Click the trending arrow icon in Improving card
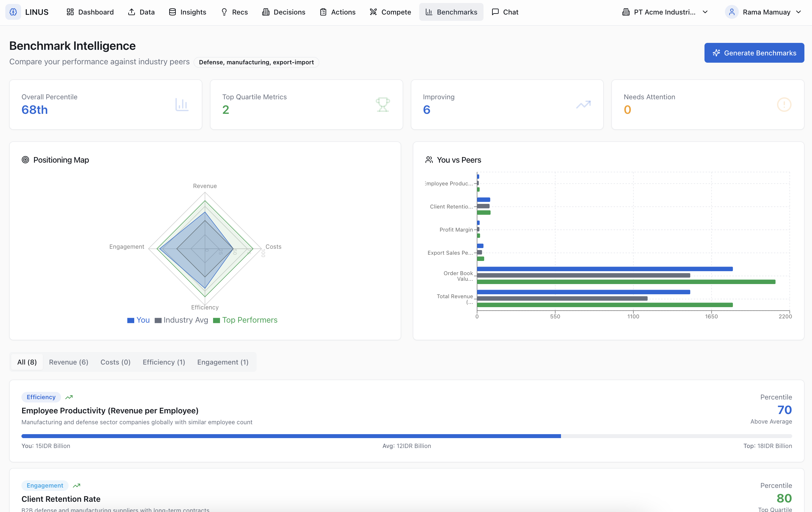 pyautogui.click(x=583, y=105)
